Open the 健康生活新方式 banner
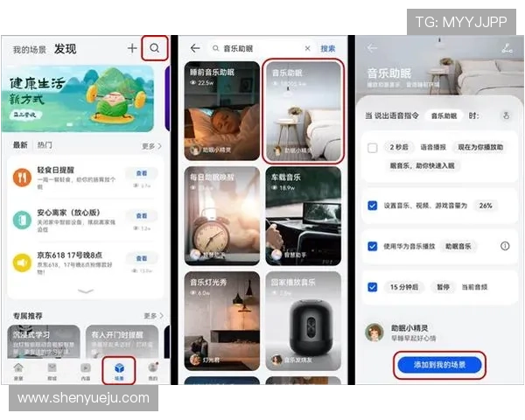The width and height of the screenshot is (525, 420). [78, 98]
